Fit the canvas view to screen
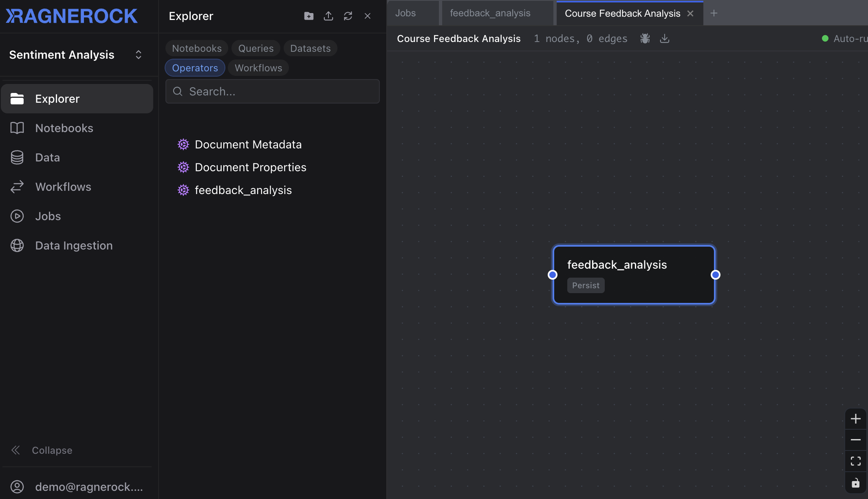The image size is (868, 499). [856, 461]
